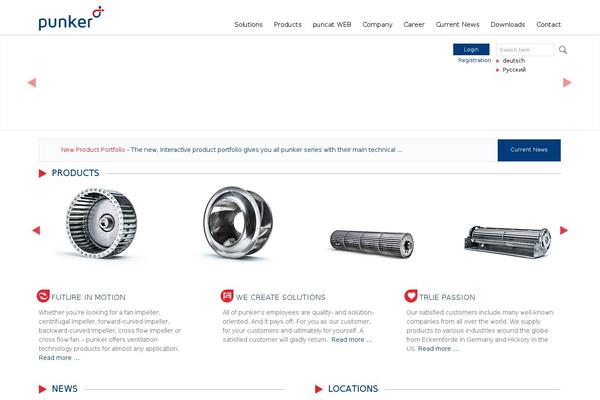600x400 pixels.
Task: Click the We Create Solutions icon
Action: coord(227,296)
